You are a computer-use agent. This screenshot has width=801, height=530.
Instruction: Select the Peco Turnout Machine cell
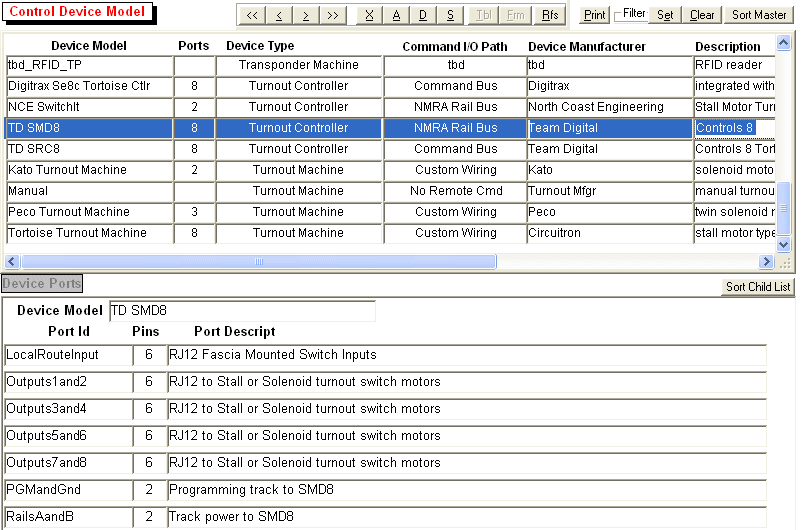(x=89, y=212)
